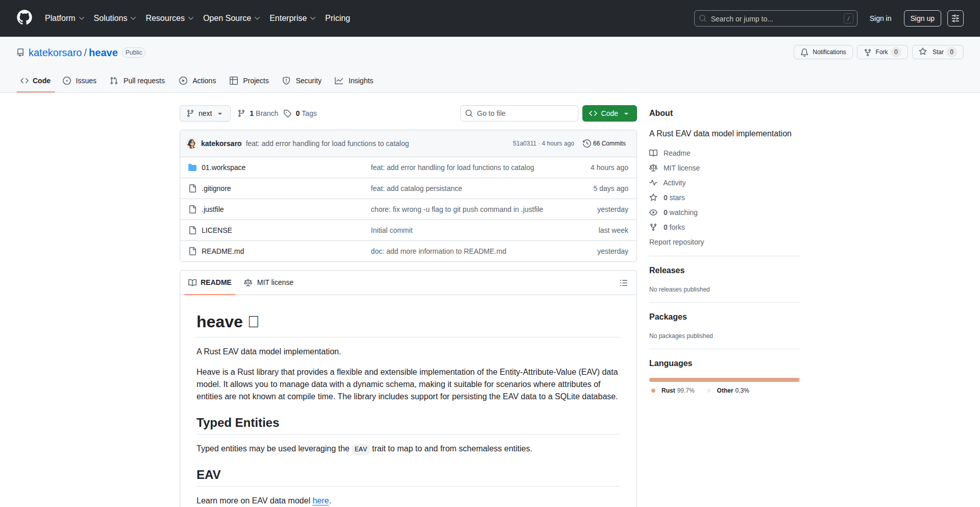The image size is (980, 507).
Task: Click the Sign up button
Action: click(x=922, y=18)
